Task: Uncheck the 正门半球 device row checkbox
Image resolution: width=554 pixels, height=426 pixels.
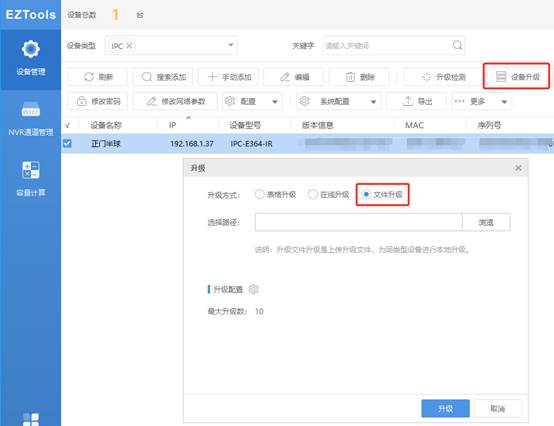Action: point(67,143)
